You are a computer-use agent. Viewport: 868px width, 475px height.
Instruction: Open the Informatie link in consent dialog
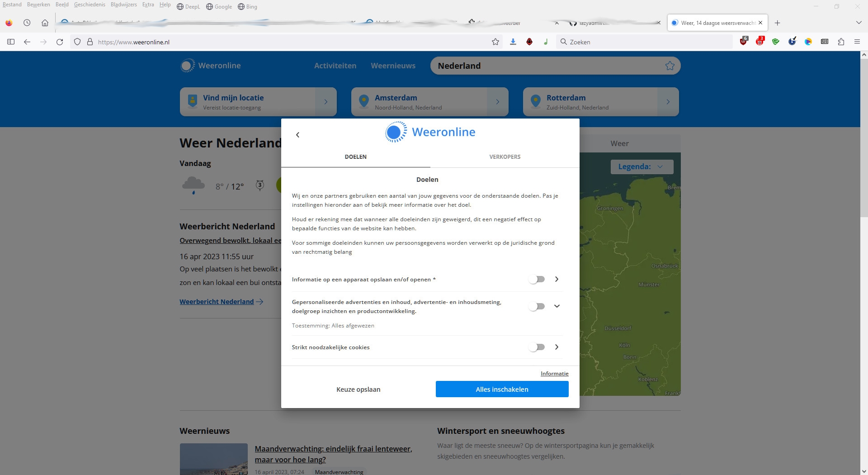point(554,374)
